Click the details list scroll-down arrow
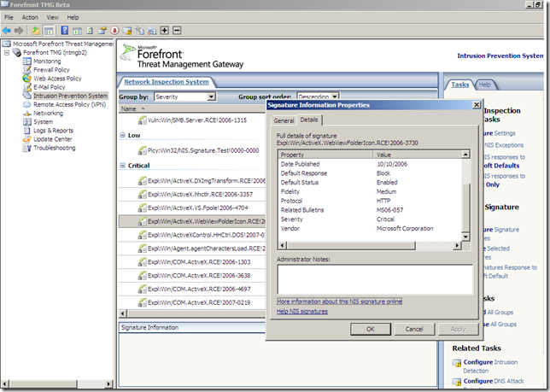The height and width of the screenshot is (392, 550). pos(465,237)
